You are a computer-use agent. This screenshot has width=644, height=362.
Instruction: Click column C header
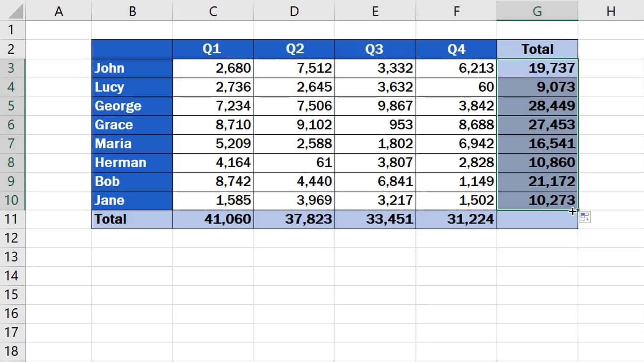click(x=213, y=11)
